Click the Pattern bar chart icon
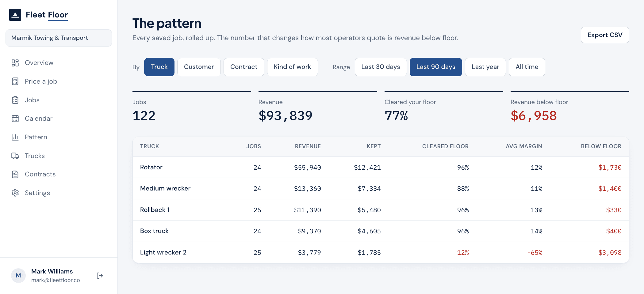 tap(15, 137)
